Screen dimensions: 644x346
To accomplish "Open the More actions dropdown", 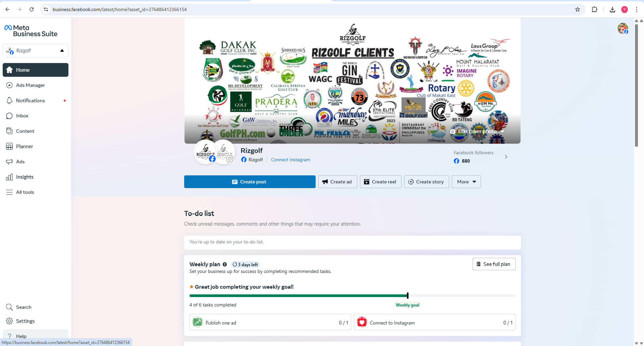I will pos(466,182).
